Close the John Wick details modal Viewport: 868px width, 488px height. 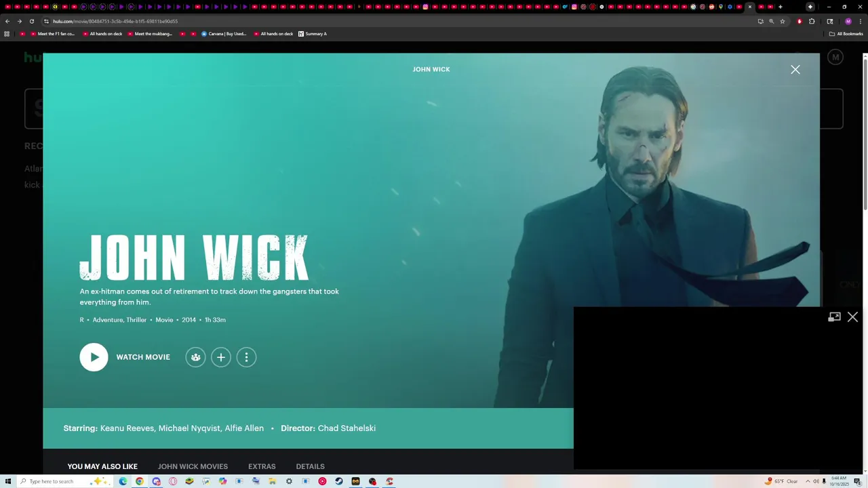click(x=795, y=70)
